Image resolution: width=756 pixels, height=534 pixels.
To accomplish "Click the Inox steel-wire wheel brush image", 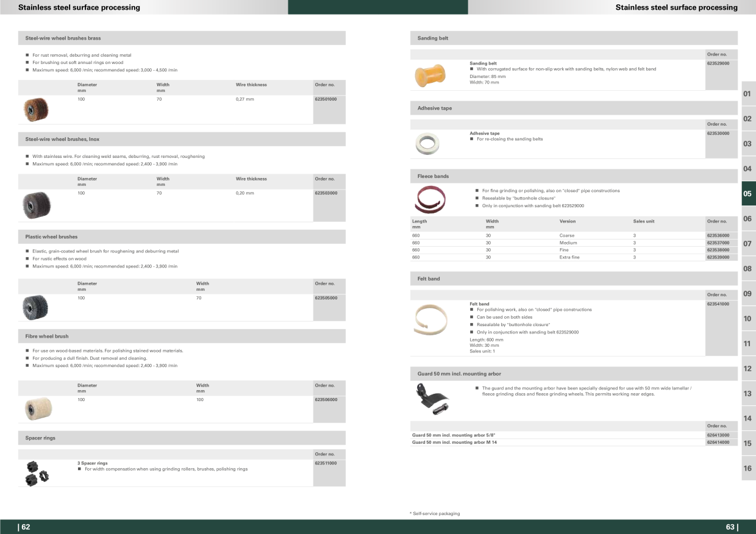I will pyautogui.click(x=36, y=205).
